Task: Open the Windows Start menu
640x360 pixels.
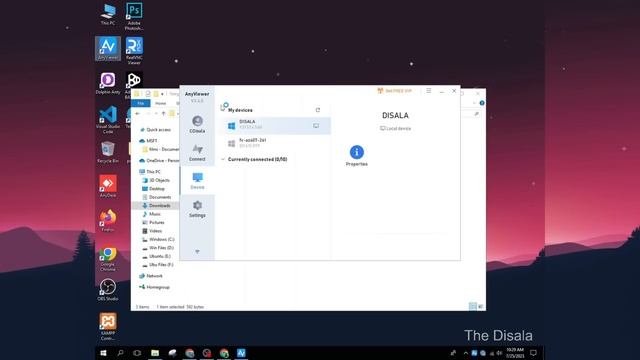Action: [103, 353]
